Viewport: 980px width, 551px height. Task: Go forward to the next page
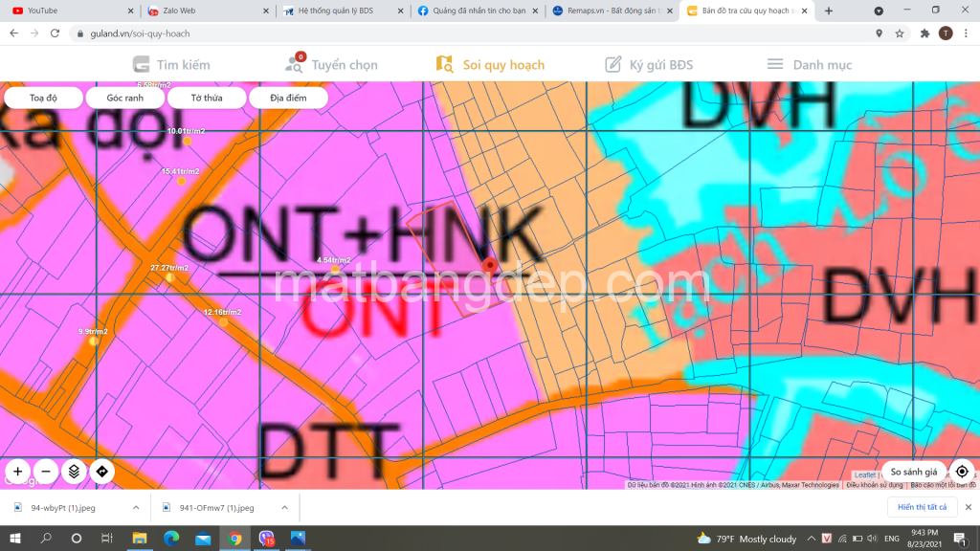[34, 33]
